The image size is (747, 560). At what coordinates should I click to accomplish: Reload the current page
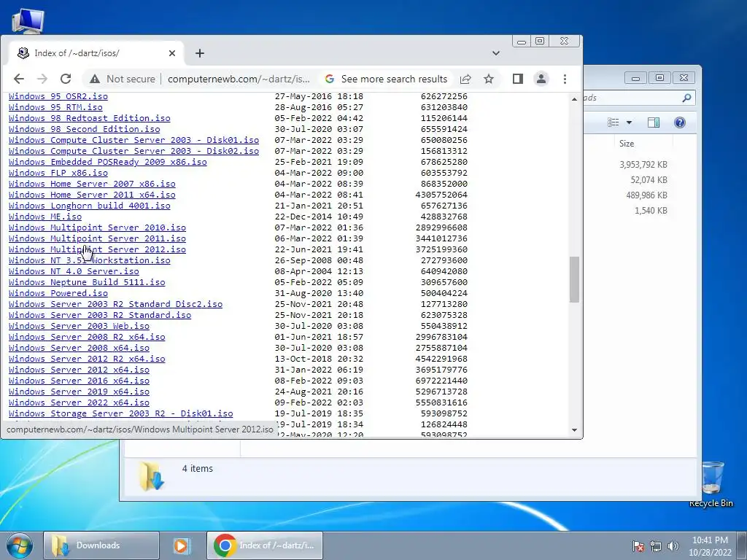[66, 79]
